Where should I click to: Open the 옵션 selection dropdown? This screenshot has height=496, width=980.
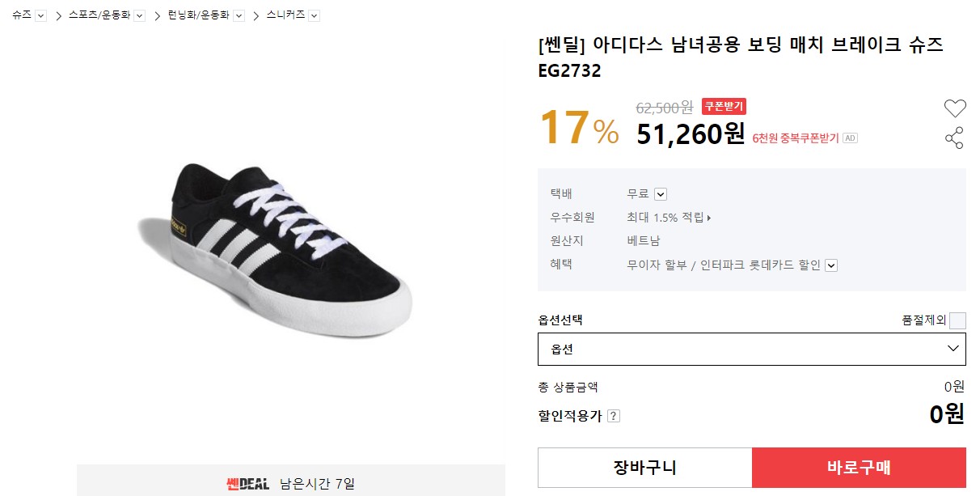[751, 349]
